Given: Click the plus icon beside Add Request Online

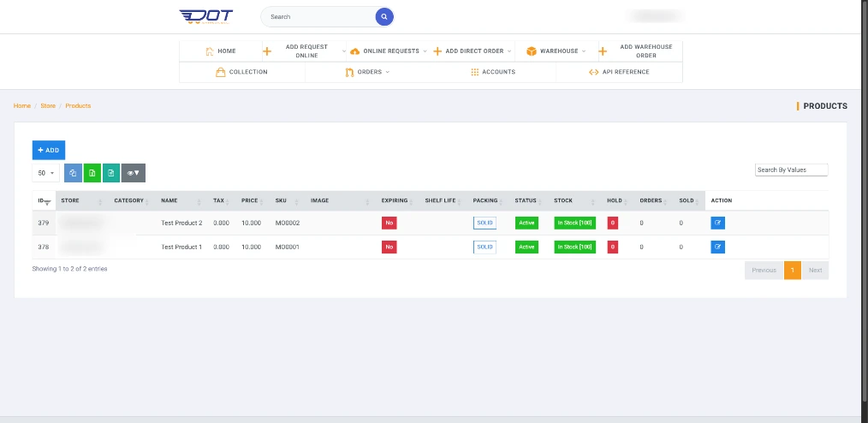Looking at the screenshot, I should (267, 51).
